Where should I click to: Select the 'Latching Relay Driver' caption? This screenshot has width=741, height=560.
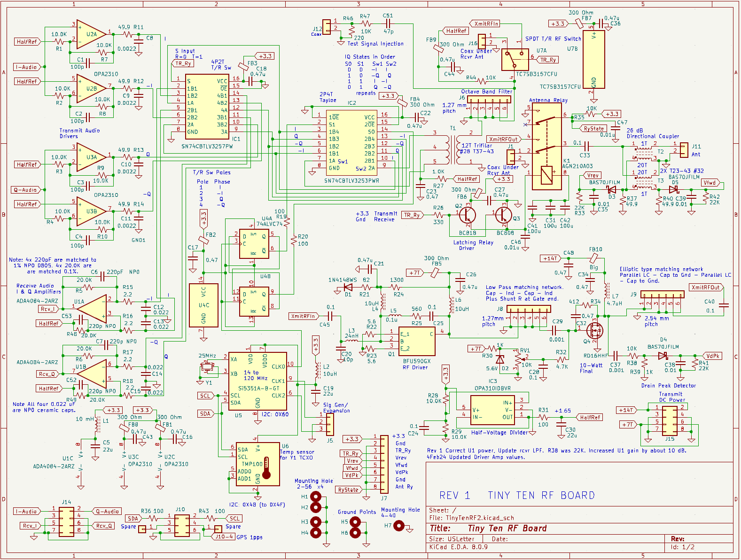(x=473, y=245)
